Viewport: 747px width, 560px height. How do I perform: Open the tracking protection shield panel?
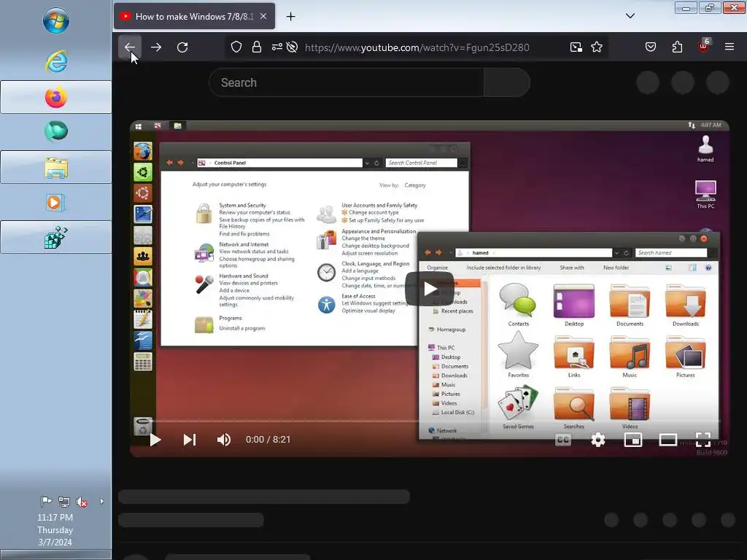[236, 47]
